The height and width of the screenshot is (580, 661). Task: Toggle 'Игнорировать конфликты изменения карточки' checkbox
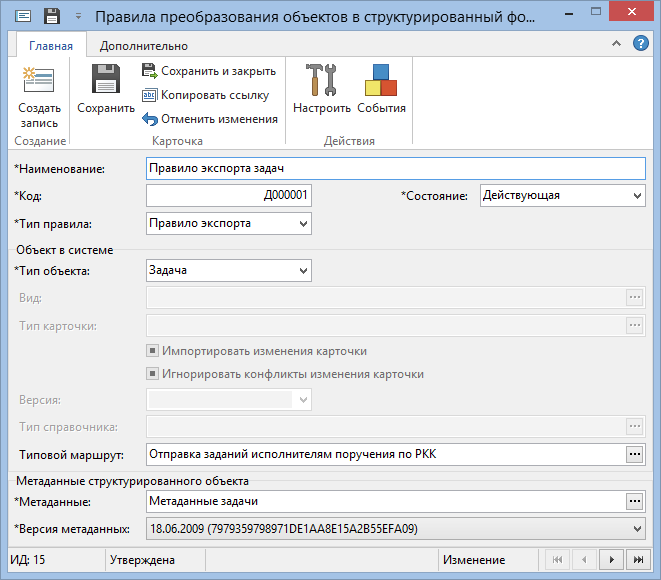pos(153,374)
